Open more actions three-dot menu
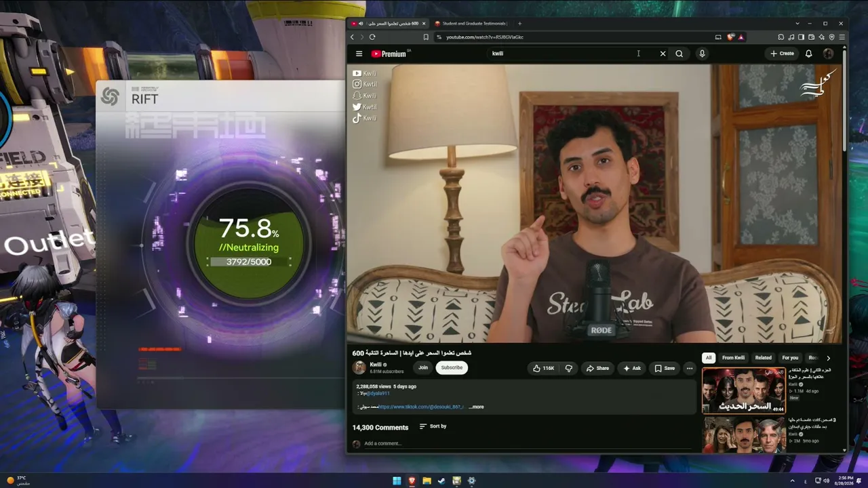 click(x=690, y=368)
